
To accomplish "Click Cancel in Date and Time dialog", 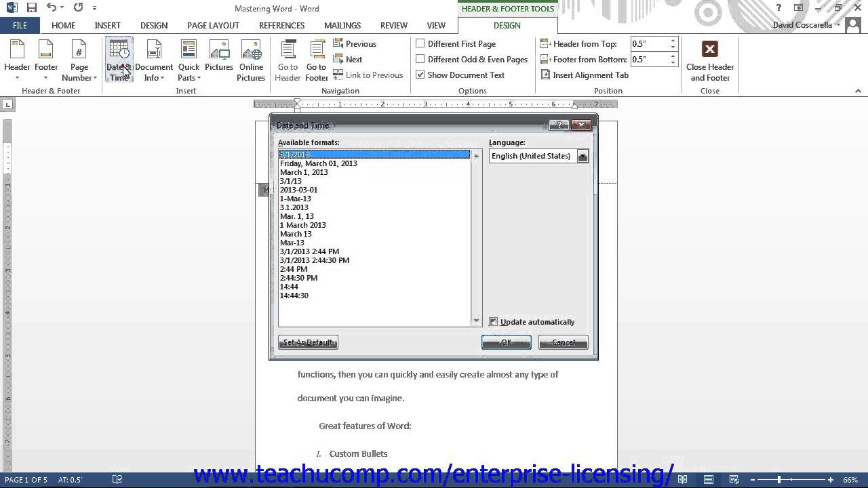I will (x=563, y=342).
